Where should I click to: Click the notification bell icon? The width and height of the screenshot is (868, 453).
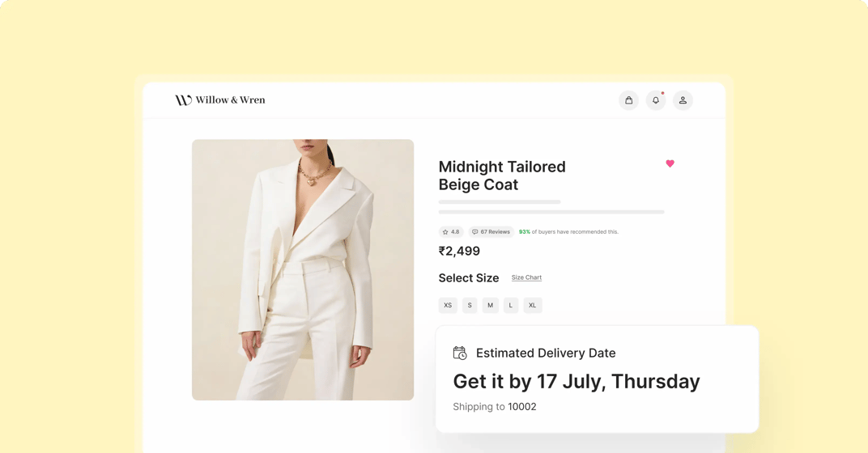click(x=655, y=100)
